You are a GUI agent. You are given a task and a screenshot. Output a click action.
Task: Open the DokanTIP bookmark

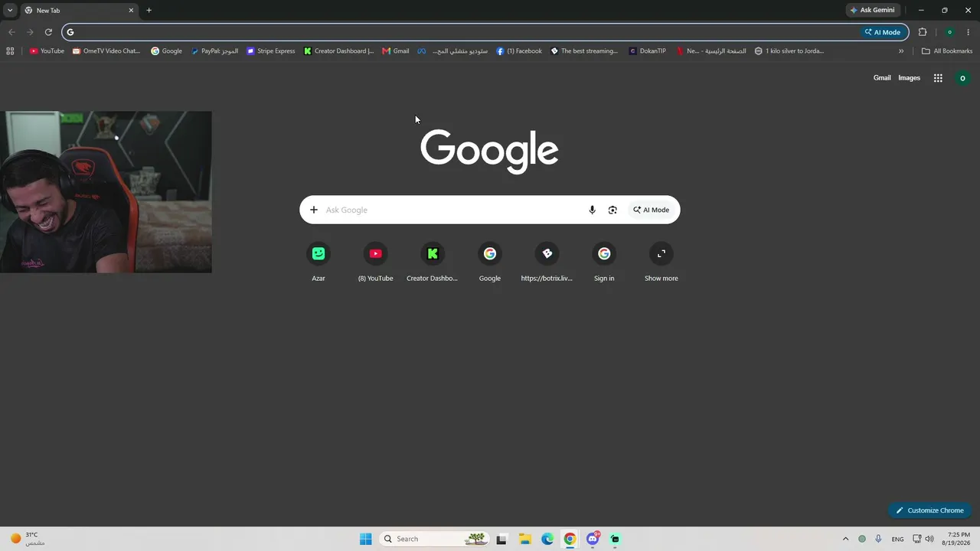(647, 51)
